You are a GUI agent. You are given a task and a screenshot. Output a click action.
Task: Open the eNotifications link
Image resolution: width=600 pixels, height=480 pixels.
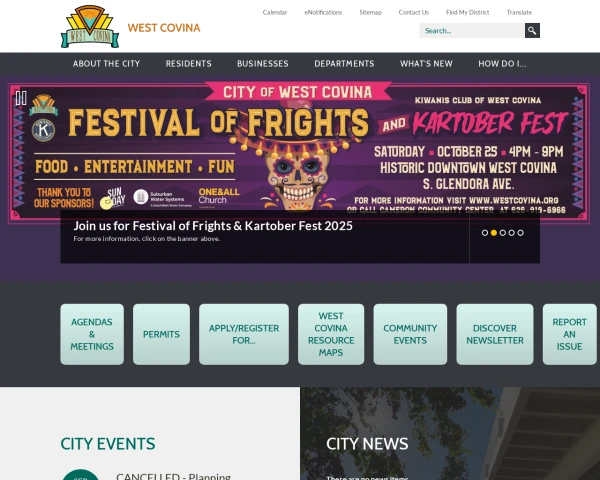point(323,12)
